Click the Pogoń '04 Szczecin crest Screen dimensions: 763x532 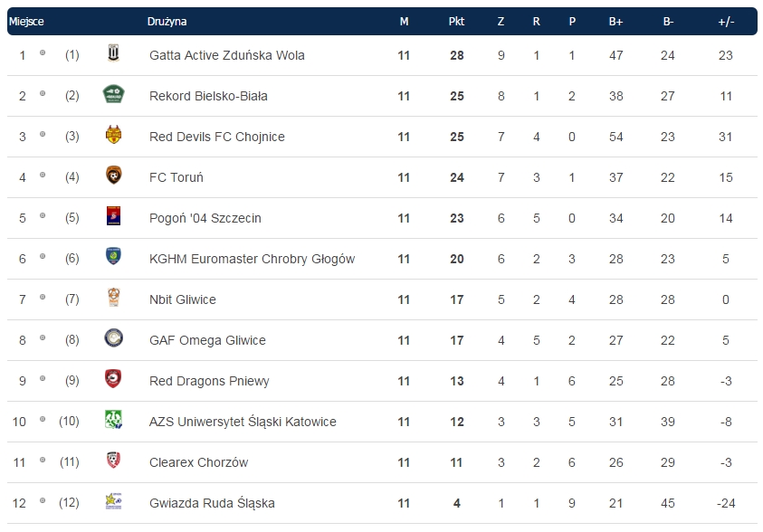pos(113,217)
